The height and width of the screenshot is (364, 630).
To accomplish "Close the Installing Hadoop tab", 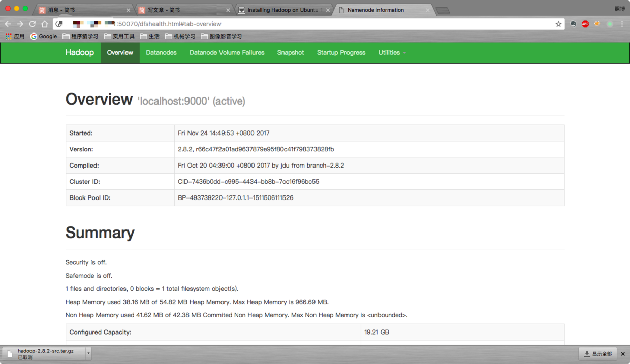I will click(x=328, y=10).
